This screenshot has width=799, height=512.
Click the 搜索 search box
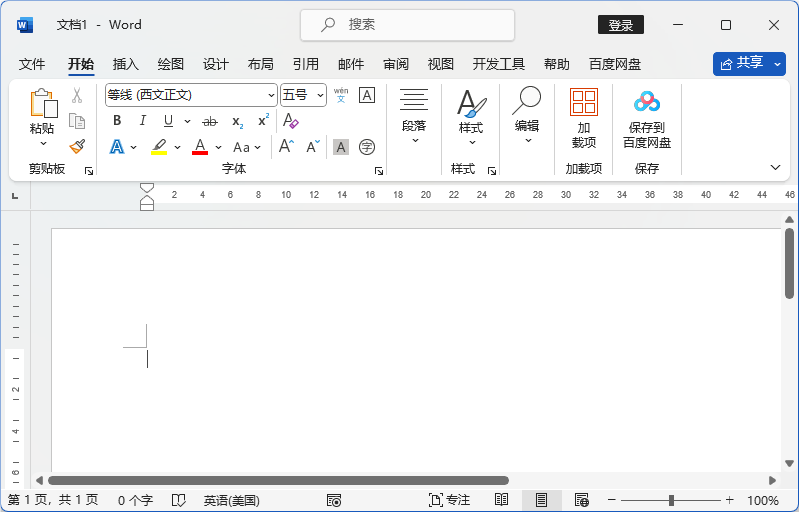click(408, 24)
